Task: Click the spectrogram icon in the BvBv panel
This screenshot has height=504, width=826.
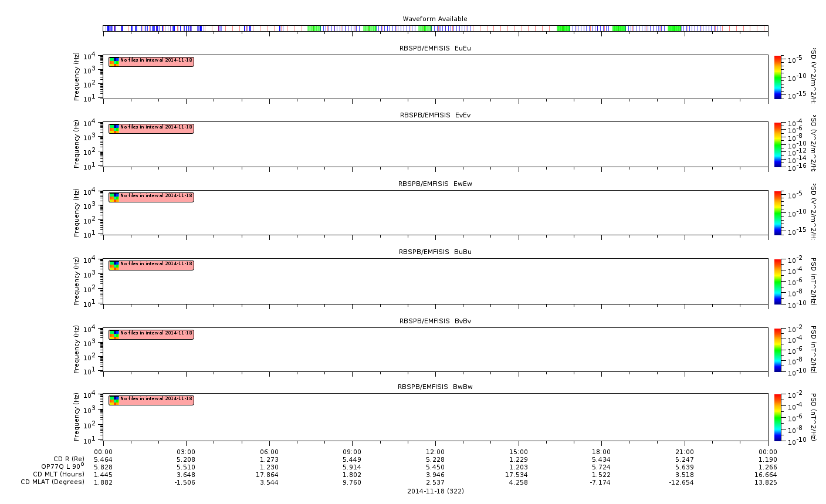Action: 114,334
